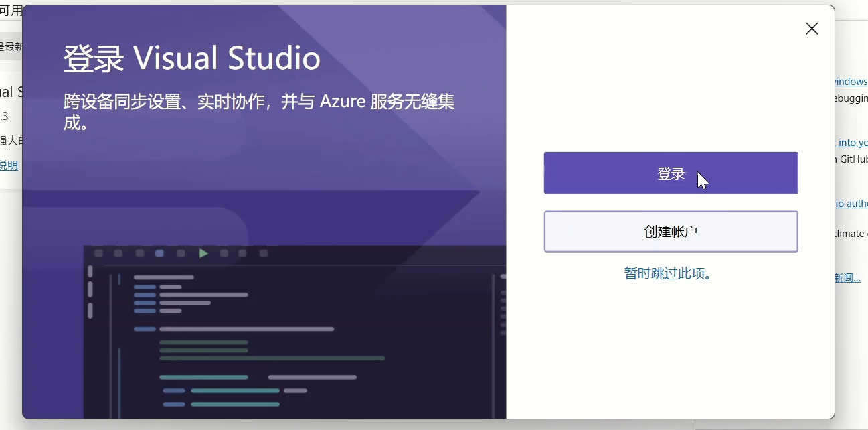Image resolution: width=868 pixels, height=430 pixels.
Task: Skip sign-in via 暂时跳过此项 link
Action: 667,273
